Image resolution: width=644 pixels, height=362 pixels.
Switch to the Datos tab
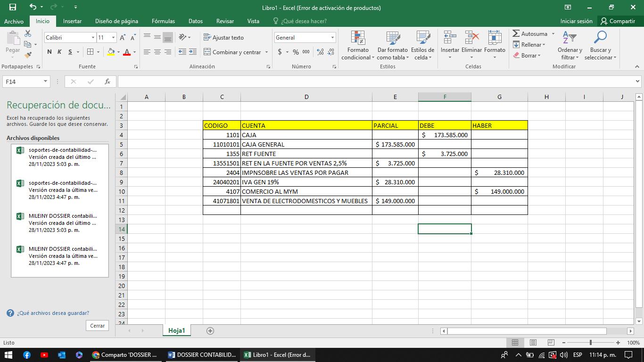coord(196,21)
